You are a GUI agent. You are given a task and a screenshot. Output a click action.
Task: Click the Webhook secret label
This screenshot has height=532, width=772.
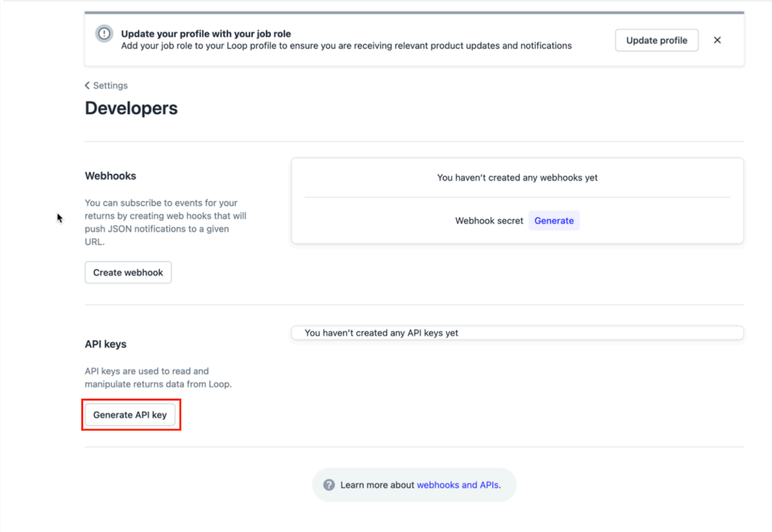point(489,220)
